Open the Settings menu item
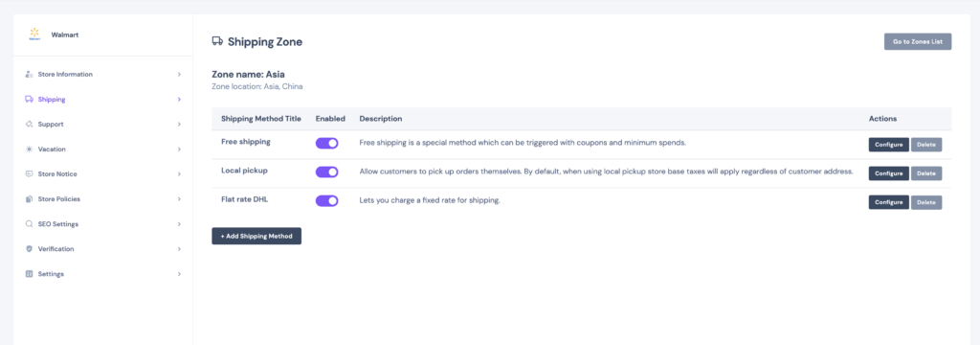 103,274
